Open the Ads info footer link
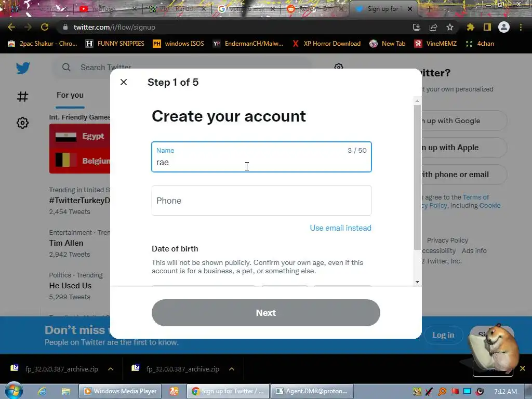Screen dimensions: 532x399 474,251
